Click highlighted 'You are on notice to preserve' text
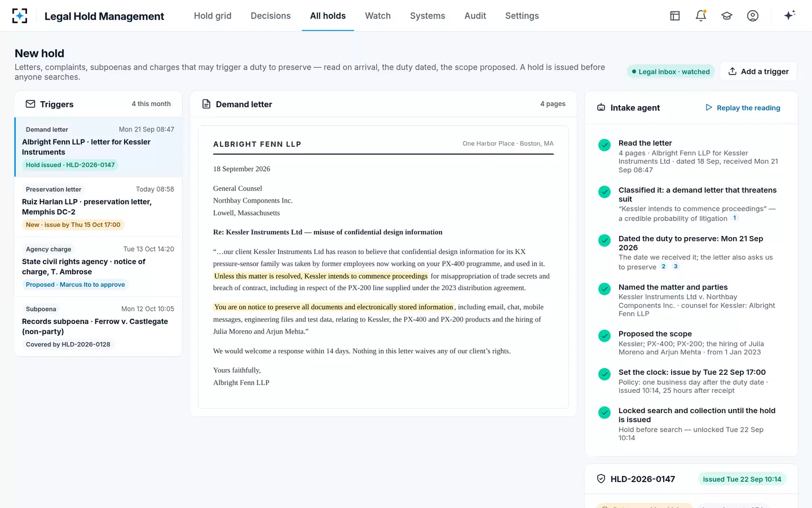 pos(334,307)
